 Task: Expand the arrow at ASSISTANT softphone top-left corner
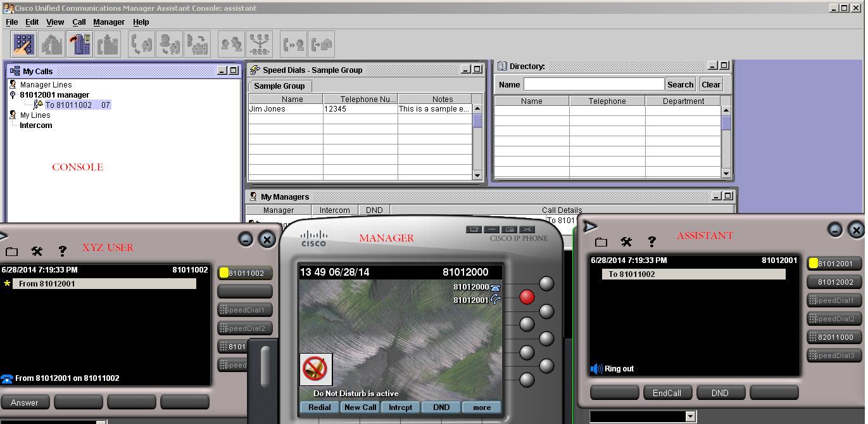click(x=589, y=226)
